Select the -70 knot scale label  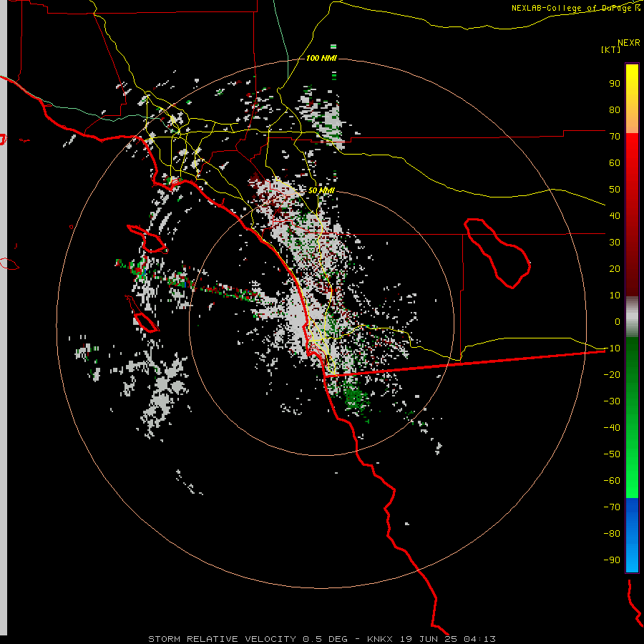[612, 507]
